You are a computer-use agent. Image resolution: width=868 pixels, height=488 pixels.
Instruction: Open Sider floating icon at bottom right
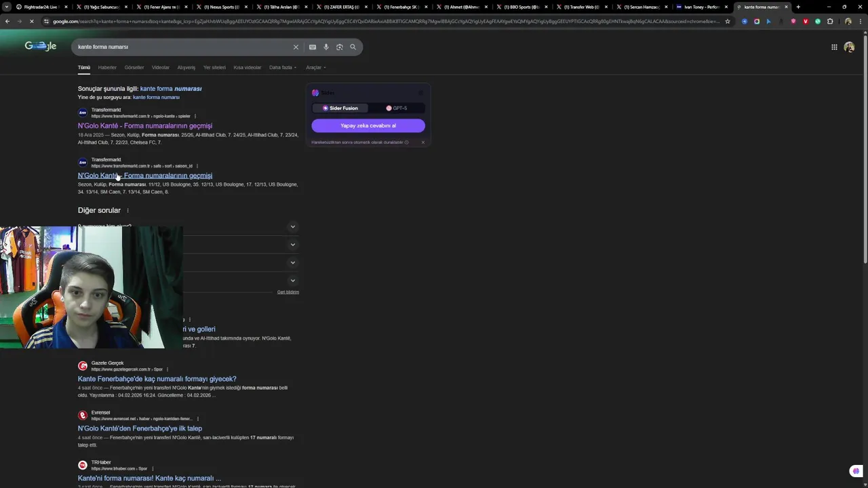click(x=856, y=471)
